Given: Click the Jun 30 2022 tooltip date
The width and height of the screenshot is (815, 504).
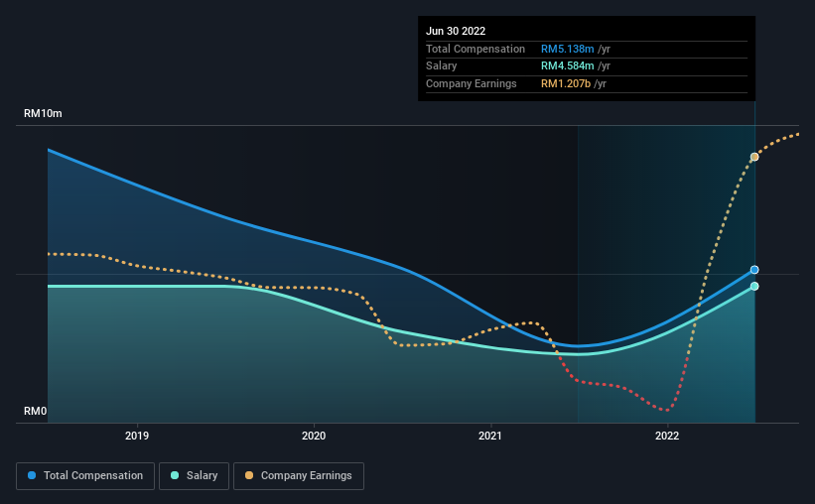Looking at the screenshot, I should click(456, 31).
